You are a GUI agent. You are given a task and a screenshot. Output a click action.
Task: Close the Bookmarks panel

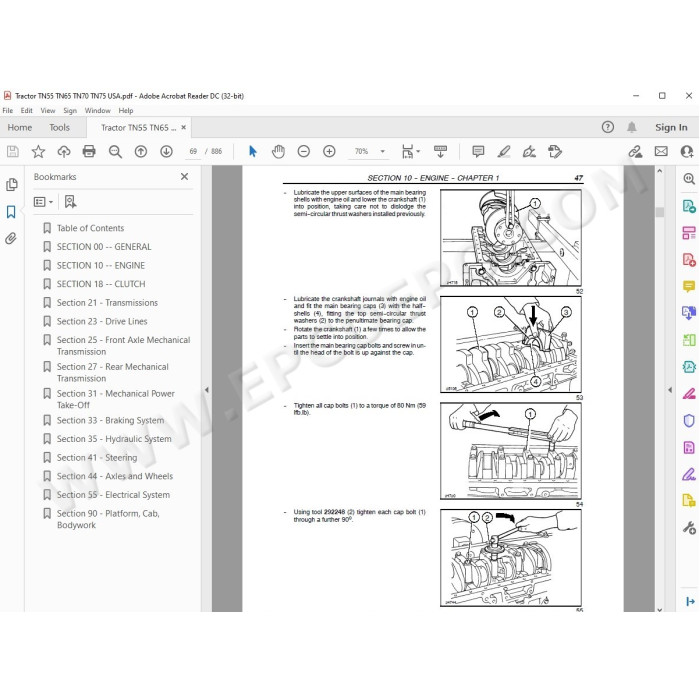[184, 177]
